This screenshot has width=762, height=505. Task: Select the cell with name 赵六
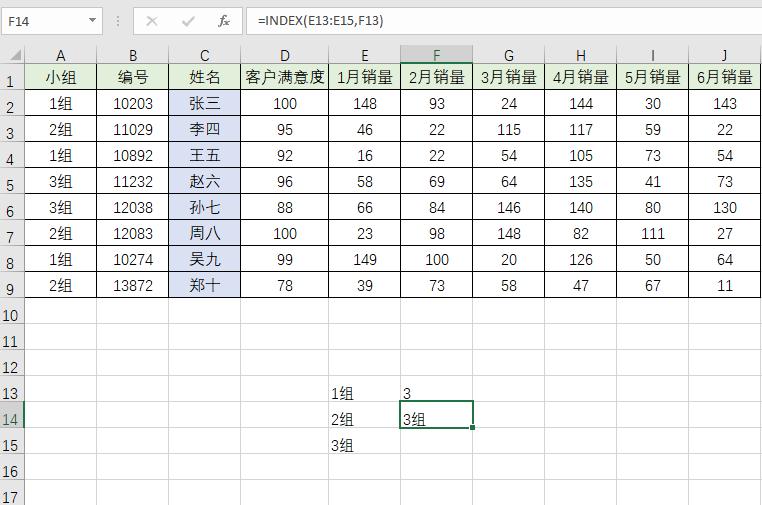pos(205,181)
